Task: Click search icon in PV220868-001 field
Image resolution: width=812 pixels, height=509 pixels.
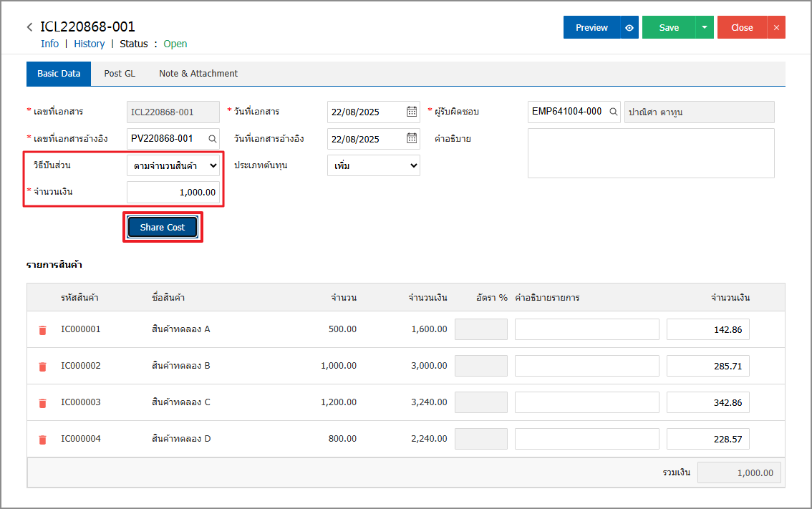Action: tap(212, 139)
